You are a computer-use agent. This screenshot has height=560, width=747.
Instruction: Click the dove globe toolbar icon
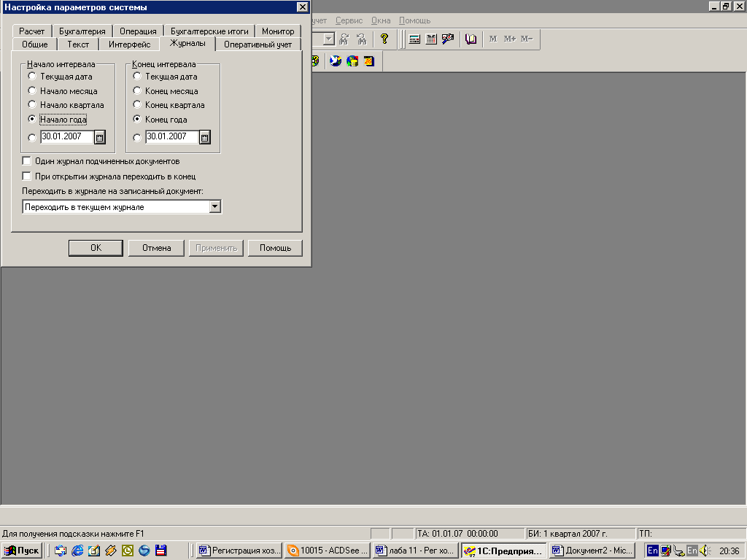tap(336, 61)
